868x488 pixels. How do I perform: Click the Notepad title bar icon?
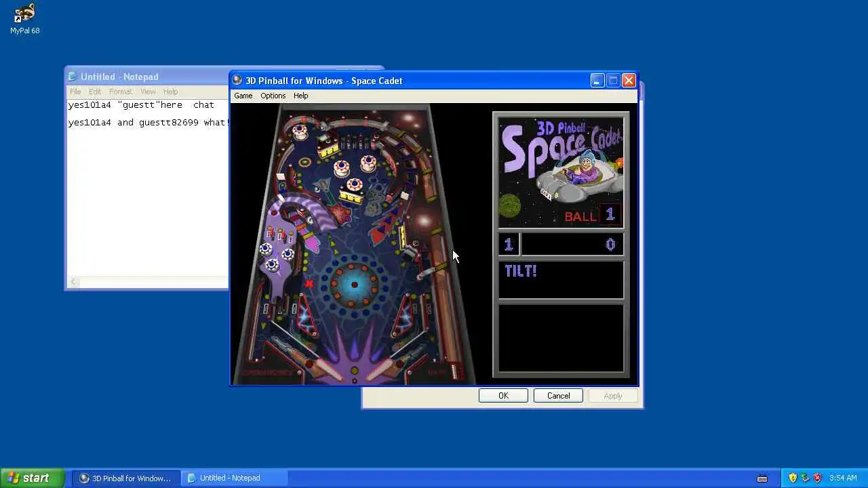tap(74, 77)
